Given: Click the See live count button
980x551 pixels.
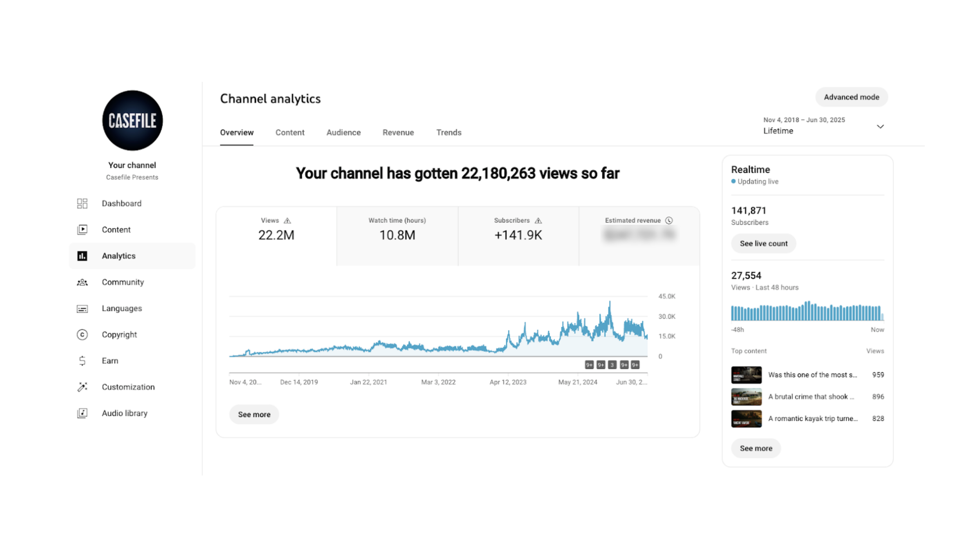Looking at the screenshot, I should pos(763,243).
